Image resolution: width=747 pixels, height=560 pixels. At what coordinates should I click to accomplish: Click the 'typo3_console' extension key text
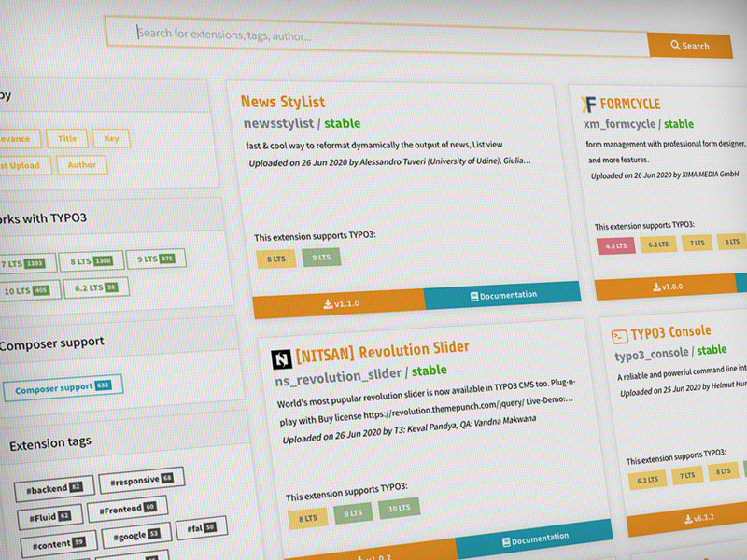coord(651,354)
